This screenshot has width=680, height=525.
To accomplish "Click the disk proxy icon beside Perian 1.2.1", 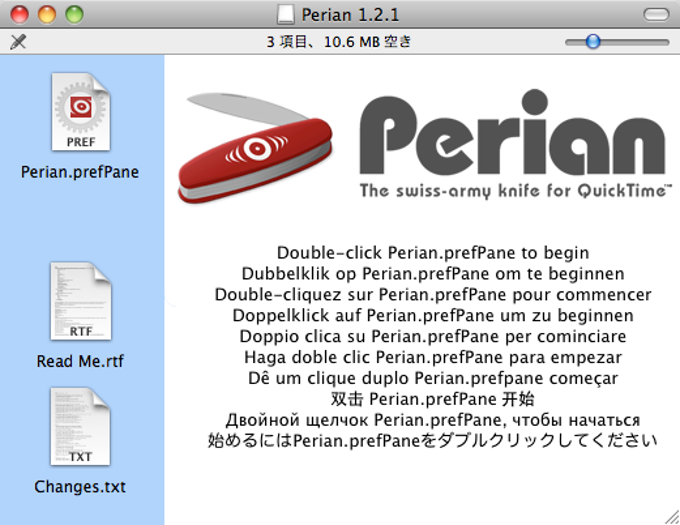I will coord(286,14).
